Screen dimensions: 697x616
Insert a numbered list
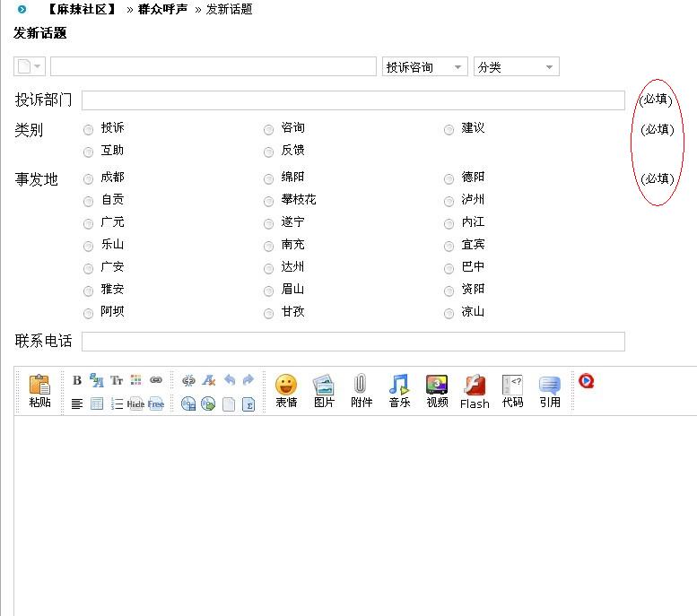coord(117,403)
